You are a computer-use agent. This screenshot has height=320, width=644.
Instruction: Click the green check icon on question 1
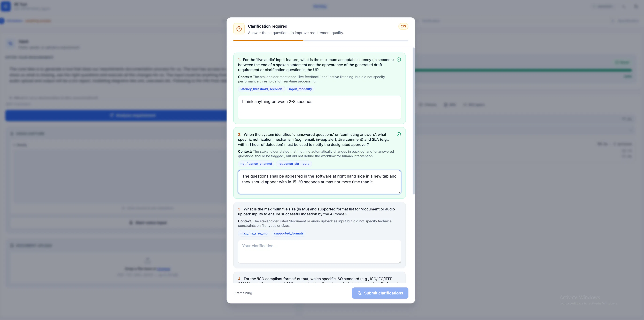399,59
